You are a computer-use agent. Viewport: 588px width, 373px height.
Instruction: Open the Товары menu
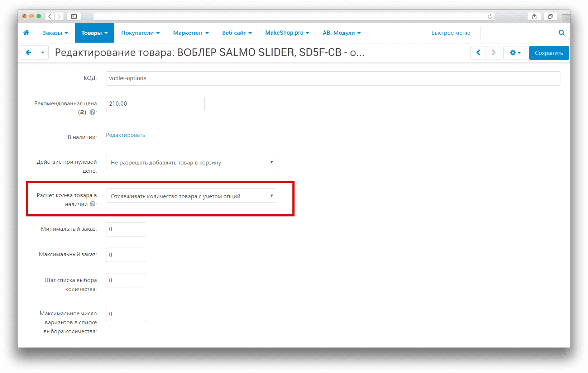coord(95,33)
